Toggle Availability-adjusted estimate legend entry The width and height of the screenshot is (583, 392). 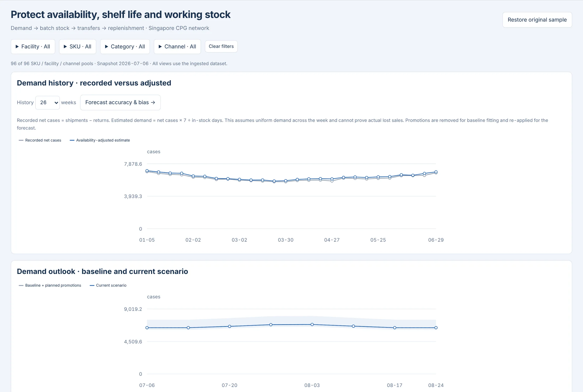coord(100,140)
